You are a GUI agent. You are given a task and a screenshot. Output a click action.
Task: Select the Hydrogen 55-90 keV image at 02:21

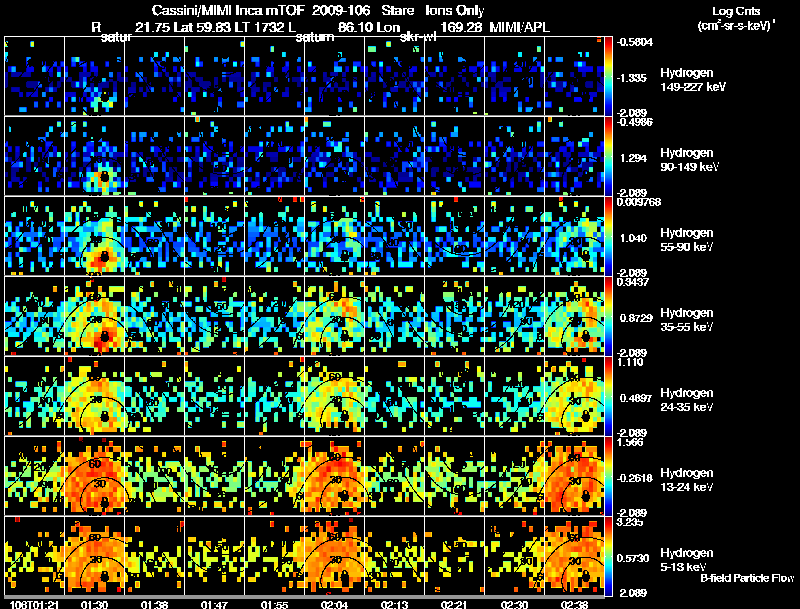(455, 236)
